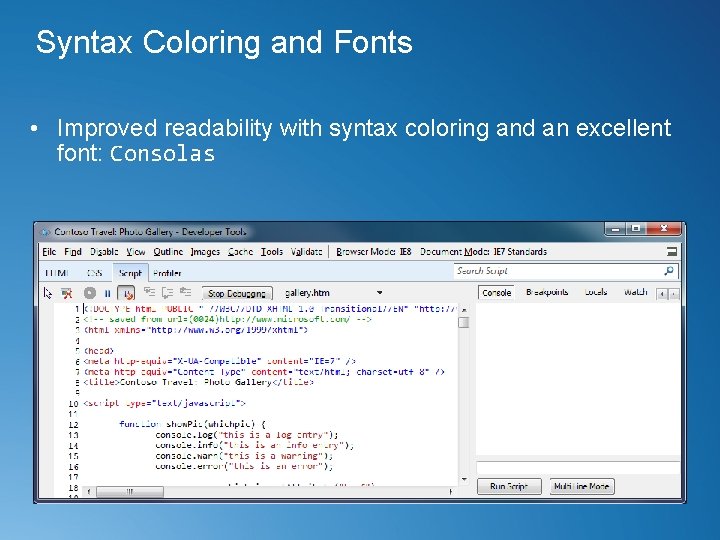Click the code pane vertical scrollbar thumb
Screen dimensions: 720x540
464,323
